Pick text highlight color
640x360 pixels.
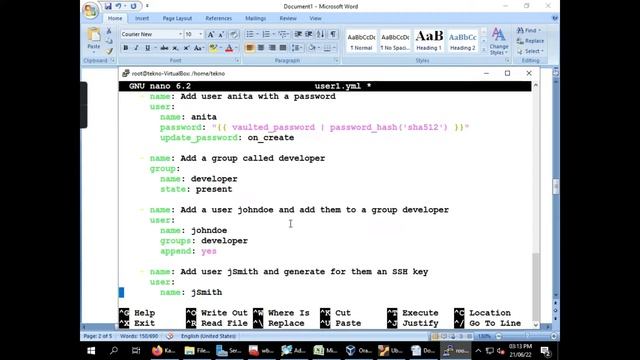(x=213, y=48)
